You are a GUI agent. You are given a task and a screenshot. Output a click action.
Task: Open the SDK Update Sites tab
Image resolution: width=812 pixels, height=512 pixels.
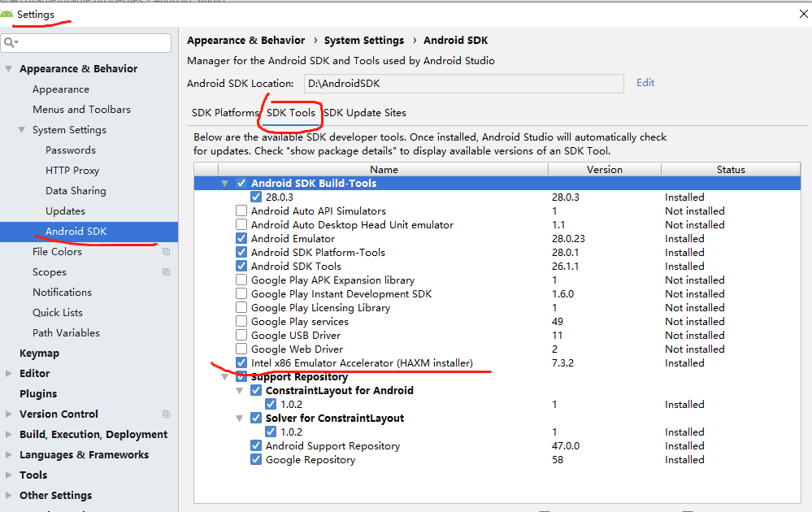tap(365, 113)
